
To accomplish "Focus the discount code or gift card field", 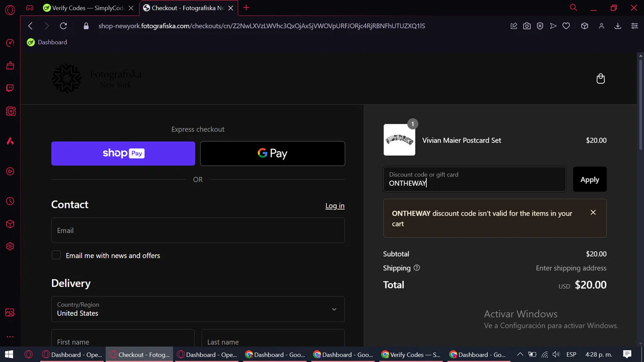I will point(475,179).
